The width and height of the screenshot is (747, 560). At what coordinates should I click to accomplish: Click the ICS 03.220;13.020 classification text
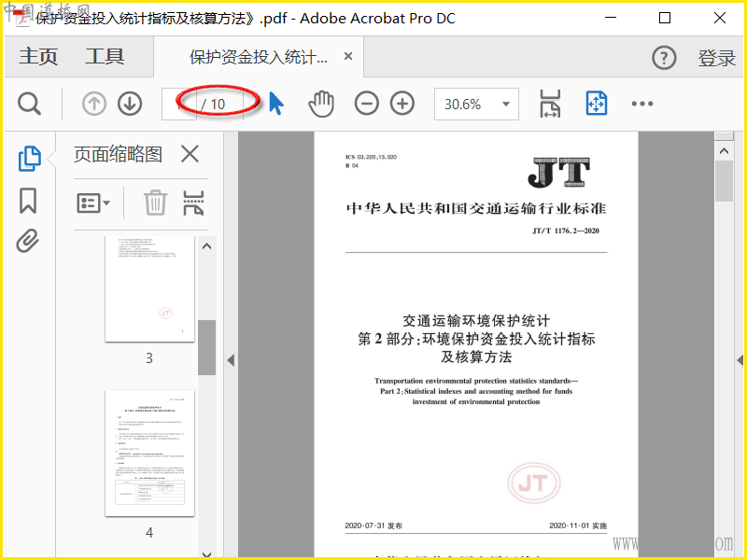(371, 157)
